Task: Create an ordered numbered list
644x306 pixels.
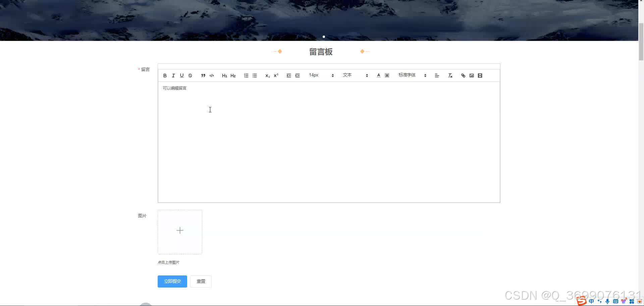Action: [x=246, y=75]
